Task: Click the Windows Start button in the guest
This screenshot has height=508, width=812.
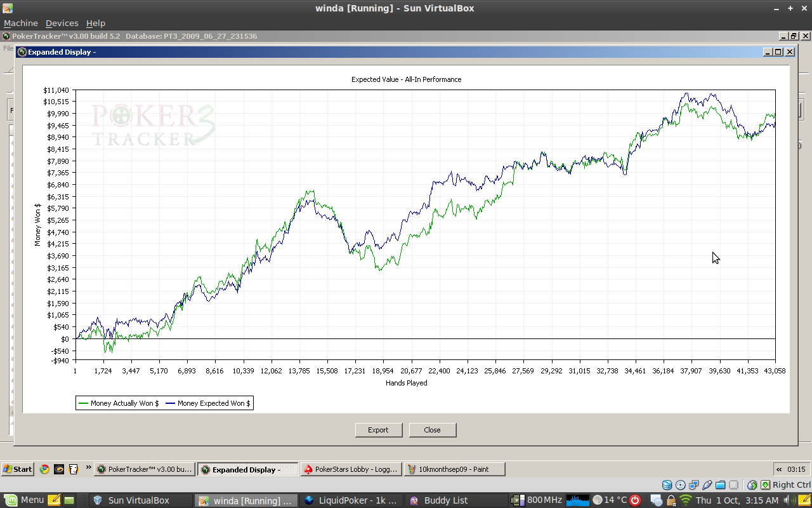Action: pos(17,469)
